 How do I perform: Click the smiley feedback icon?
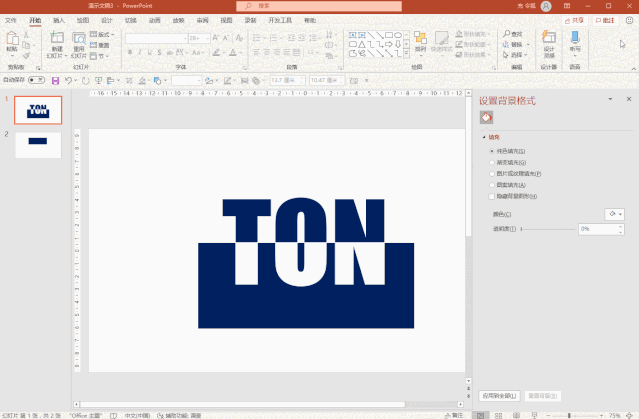pos(629,20)
